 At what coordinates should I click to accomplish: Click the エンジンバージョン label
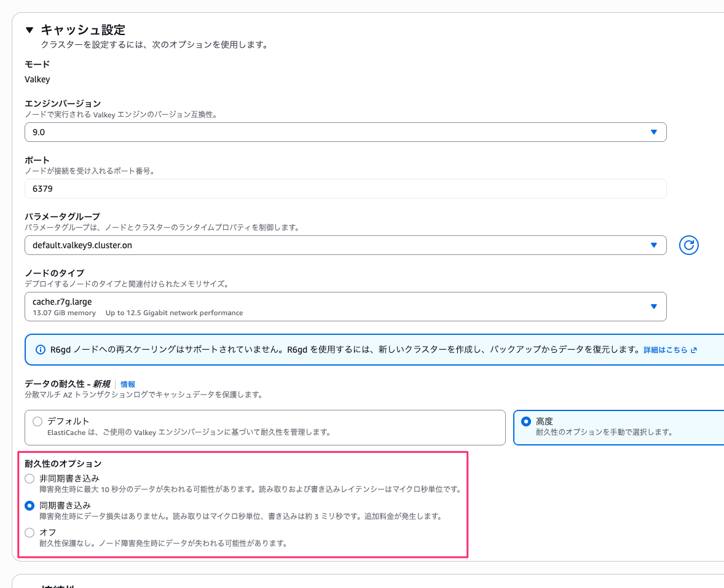click(63, 103)
